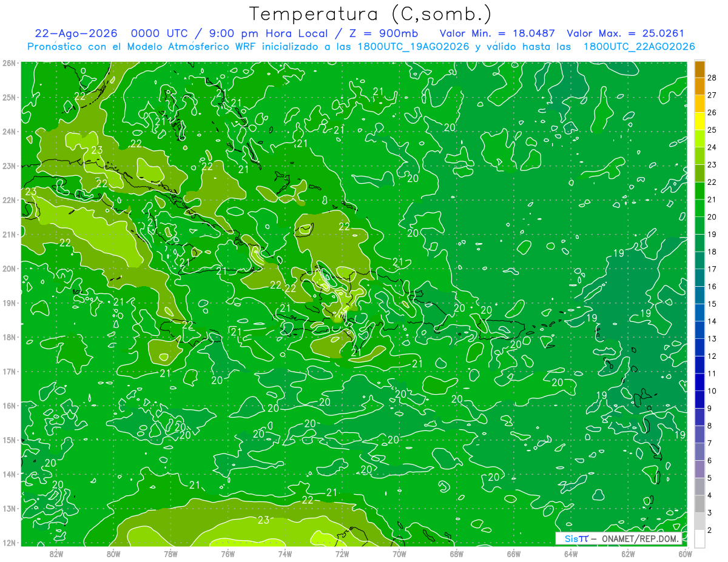Image resolution: width=728 pixels, height=562 pixels.
Task: Click the blue color bar segment between 13 and 14
Action: tap(699, 330)
